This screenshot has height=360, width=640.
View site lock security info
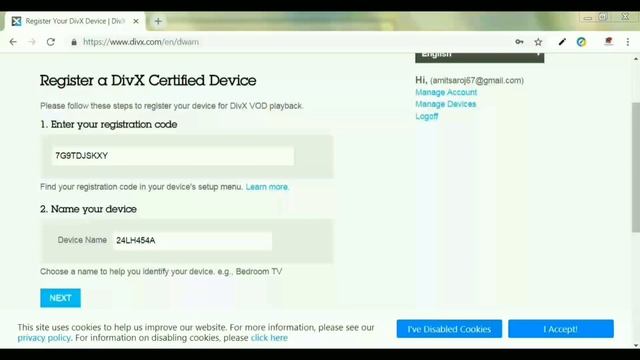pyautogui.click(x=74, y=42)
